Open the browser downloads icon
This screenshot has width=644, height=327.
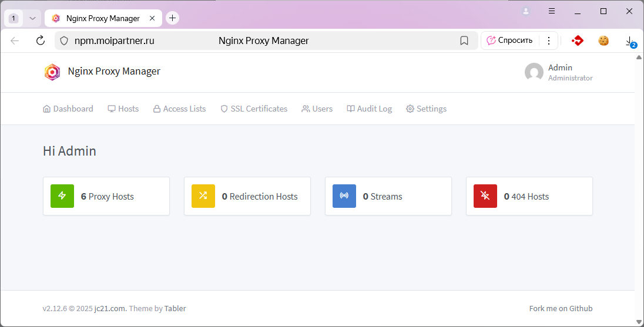click(x=629, y=41)
